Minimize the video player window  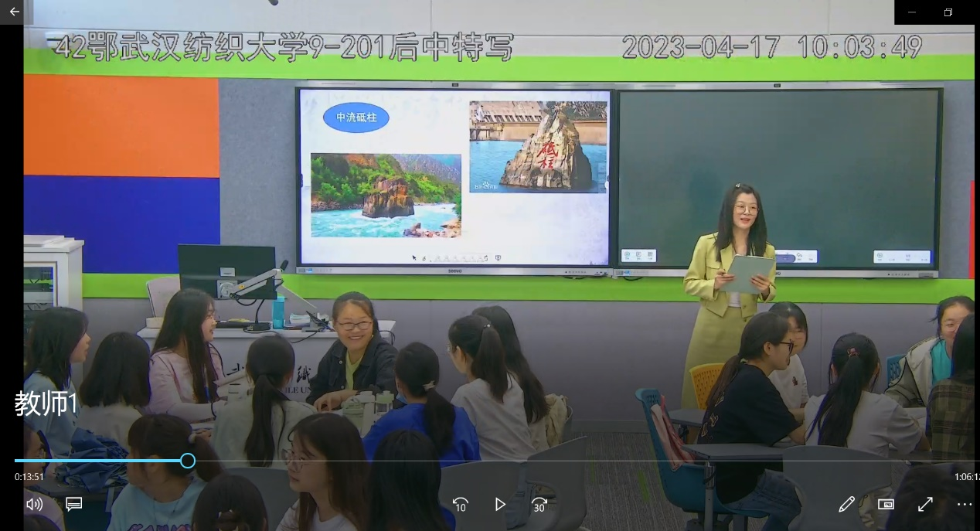(x=912, y=12)
